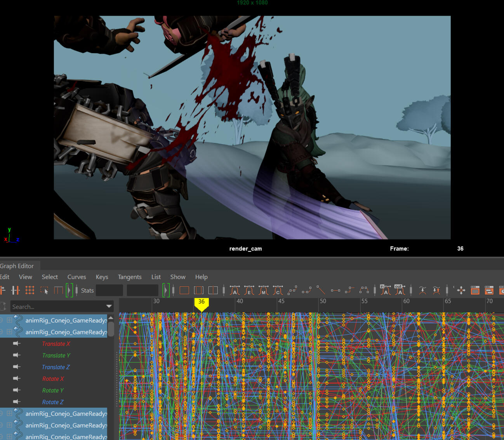Click the yellow frame 36 time marker
Screen dimensions: 504x440
point(201,303)
